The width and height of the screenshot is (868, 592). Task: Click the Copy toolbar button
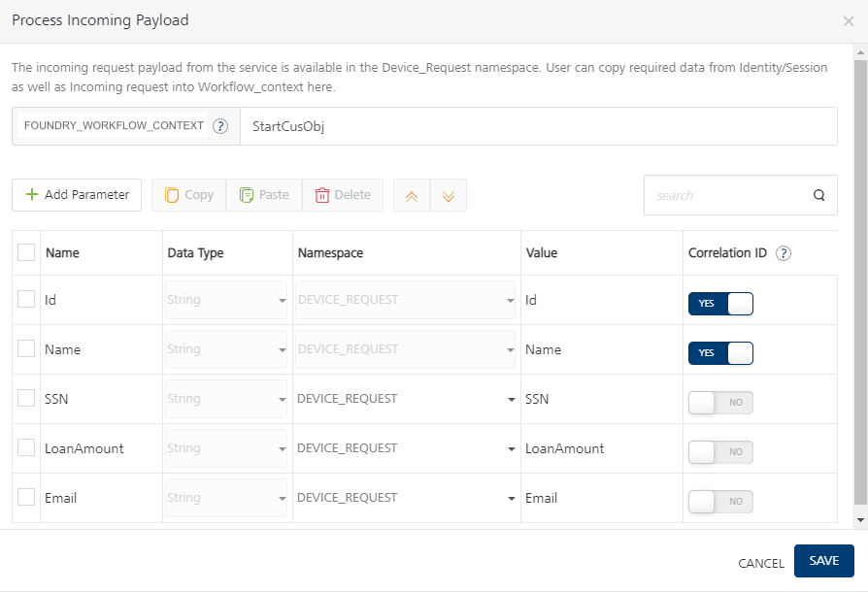coord(188,195)
